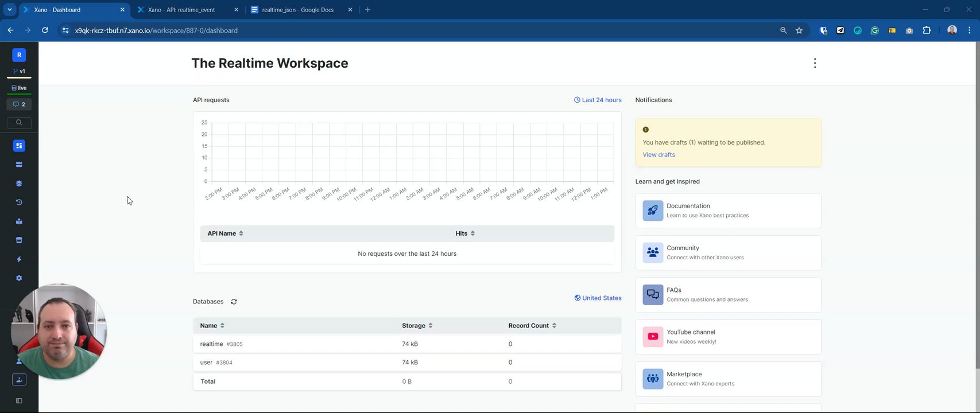Image resolution: width=980 pixels, height=413 pixels.
Task: Open a new browser tab
Action: click(367, 10)
